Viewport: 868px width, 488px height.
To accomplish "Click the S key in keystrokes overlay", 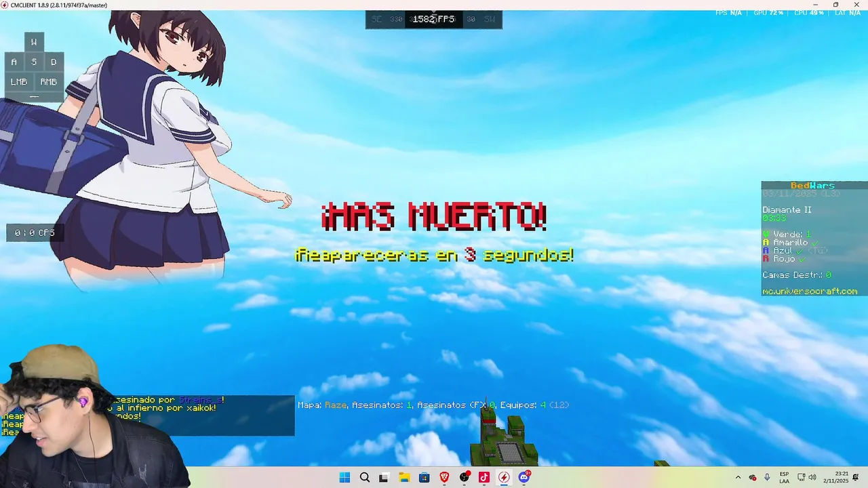I will (34, 62).
